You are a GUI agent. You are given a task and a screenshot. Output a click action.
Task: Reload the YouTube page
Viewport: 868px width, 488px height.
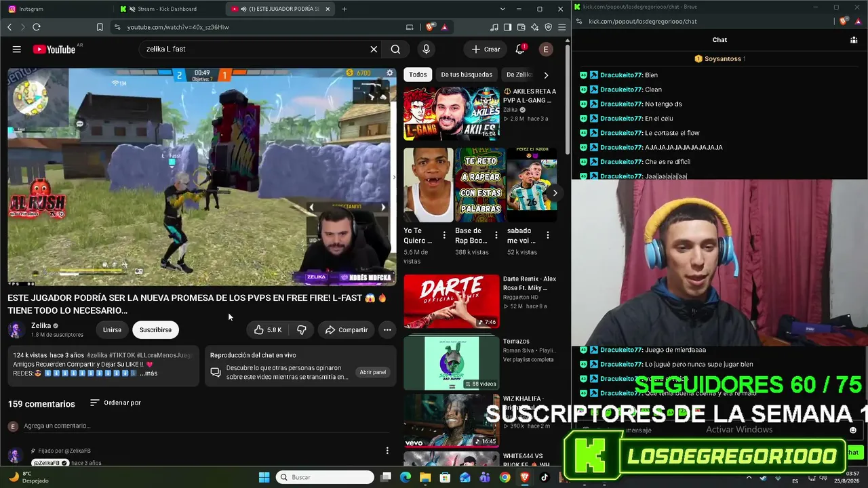pos(37,27)
